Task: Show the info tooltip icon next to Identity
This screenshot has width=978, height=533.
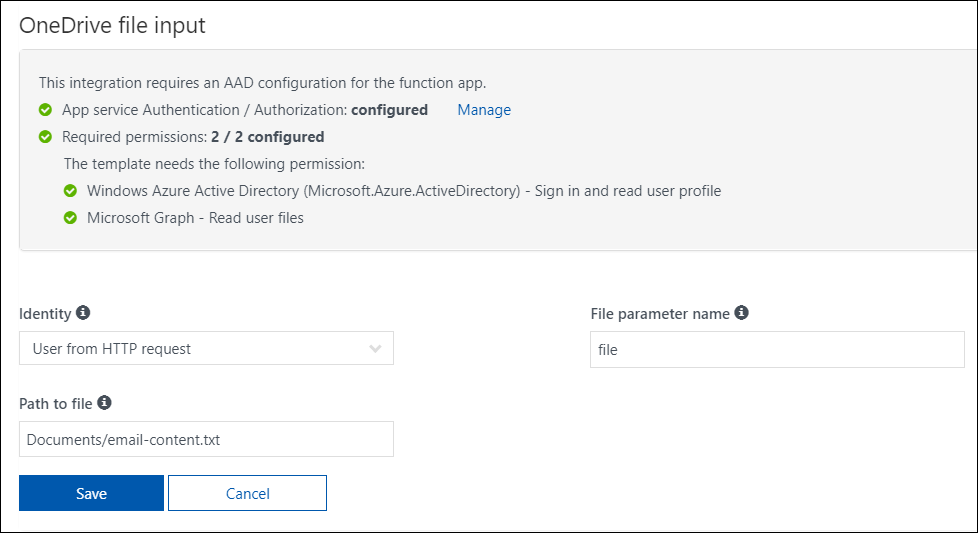Action: pos(83,313)
